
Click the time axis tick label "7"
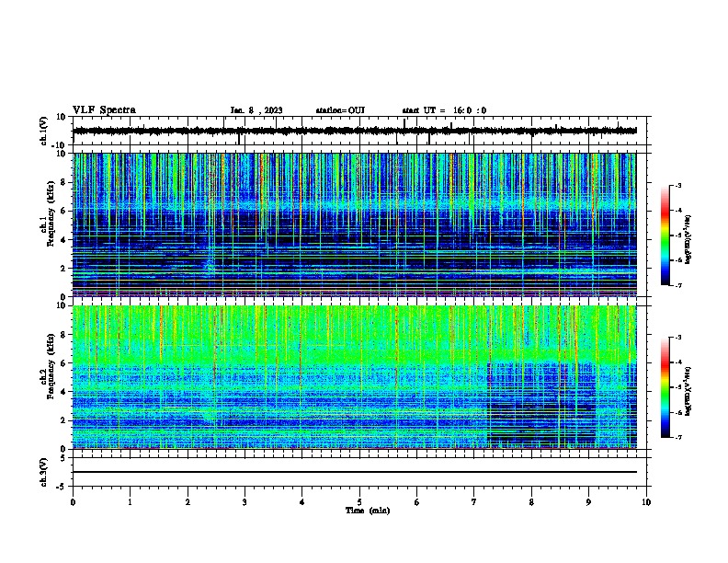[474, 502]
